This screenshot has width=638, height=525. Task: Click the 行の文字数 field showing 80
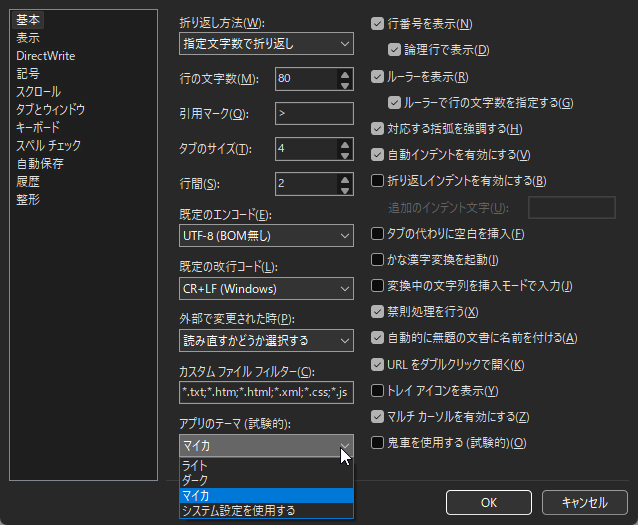click(x=306, y=79)
